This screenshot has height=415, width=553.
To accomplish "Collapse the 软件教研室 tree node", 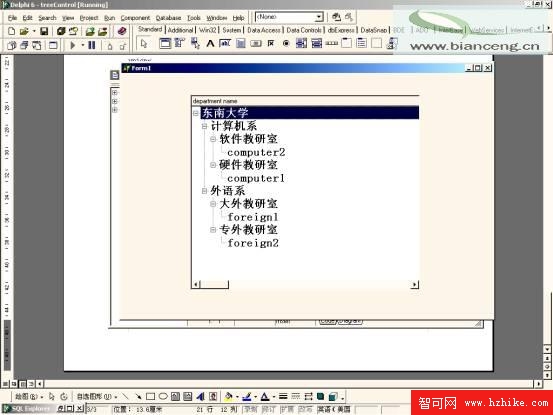I will tap(213, 139).
